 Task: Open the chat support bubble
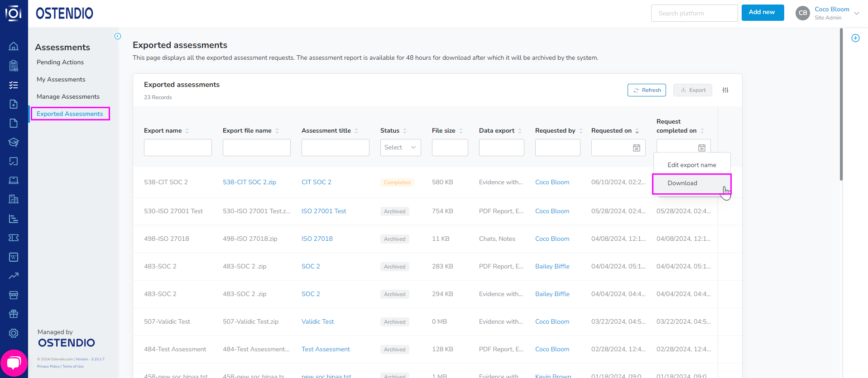14,363
